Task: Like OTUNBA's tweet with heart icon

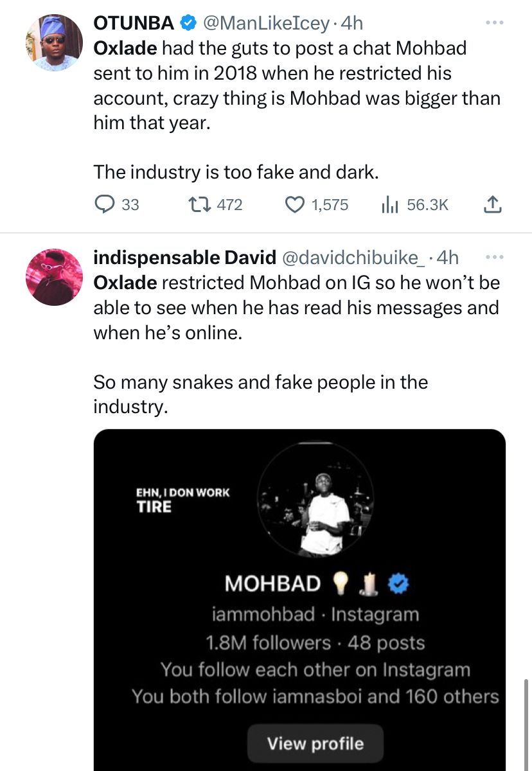Action: pos(295,204)
